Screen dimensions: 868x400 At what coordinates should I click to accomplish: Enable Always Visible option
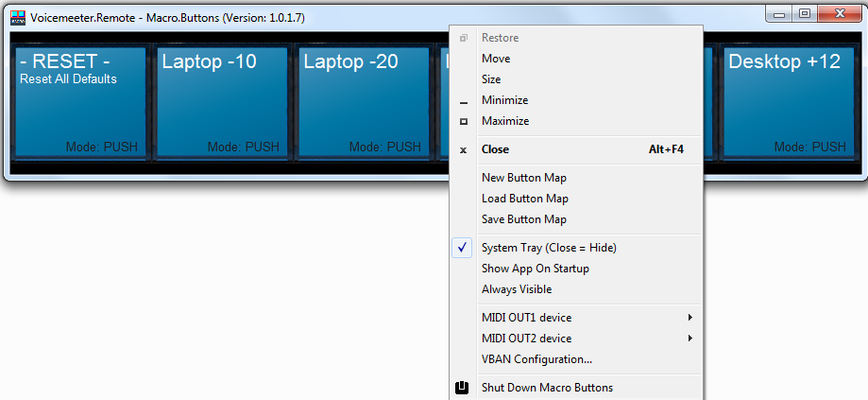coord(516,289)
